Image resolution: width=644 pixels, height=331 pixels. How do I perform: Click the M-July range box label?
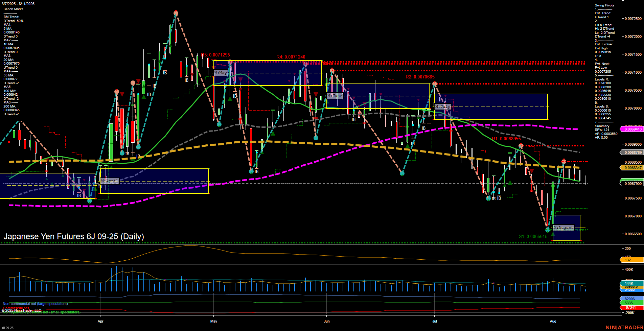(443, 106)
